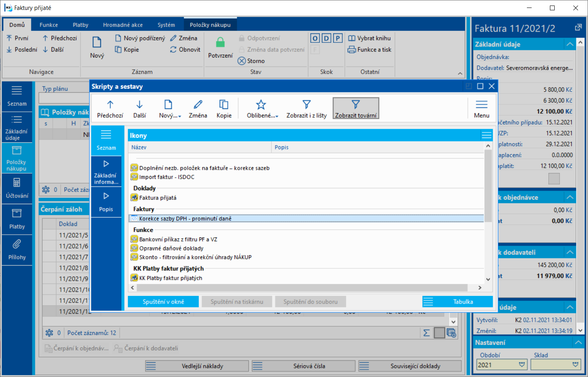Open the Položky nákupu ribbon tab

210,25
